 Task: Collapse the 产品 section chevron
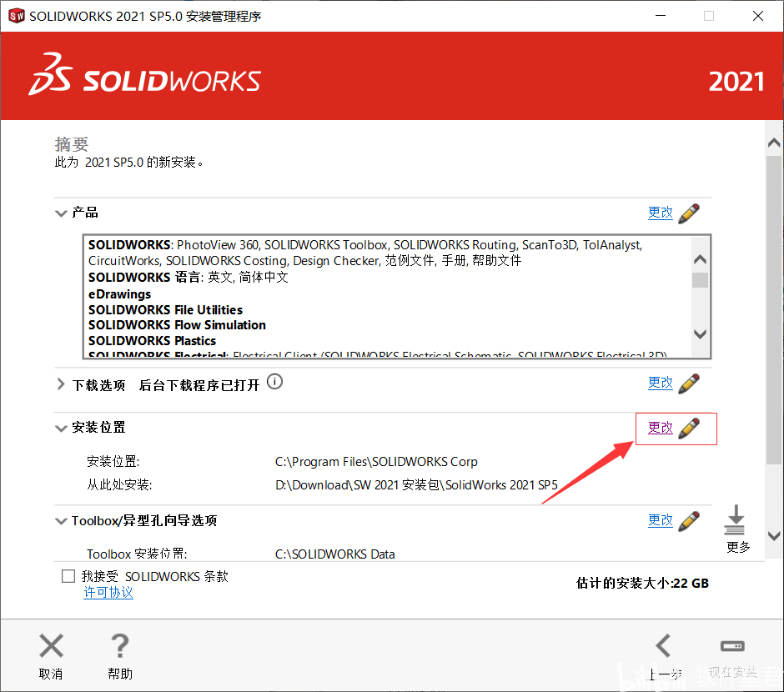(x=61, y=213)
